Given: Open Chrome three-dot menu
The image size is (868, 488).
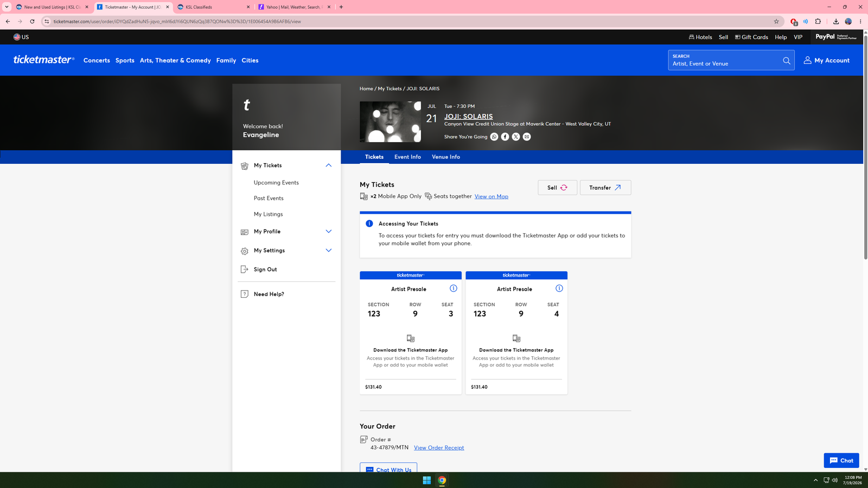Looking at the screenshot, I should 860,22.
